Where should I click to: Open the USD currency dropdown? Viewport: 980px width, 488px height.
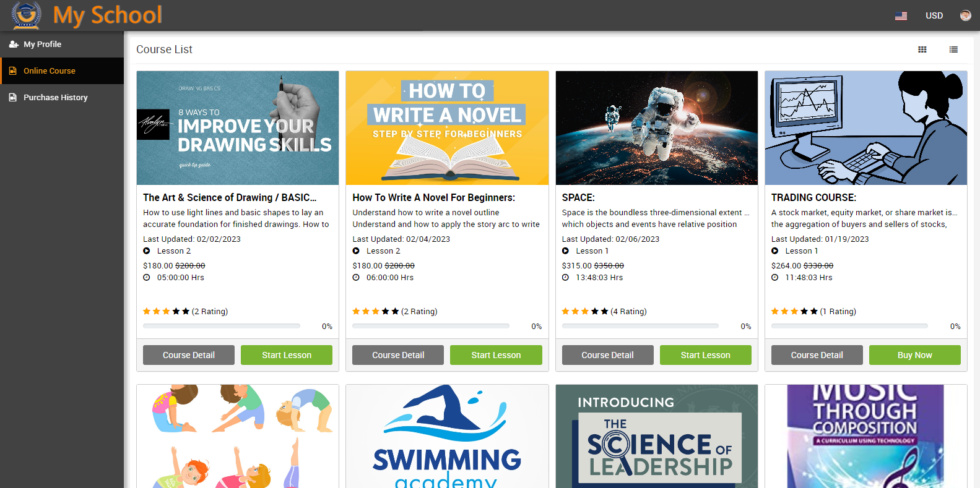(934, 16)
